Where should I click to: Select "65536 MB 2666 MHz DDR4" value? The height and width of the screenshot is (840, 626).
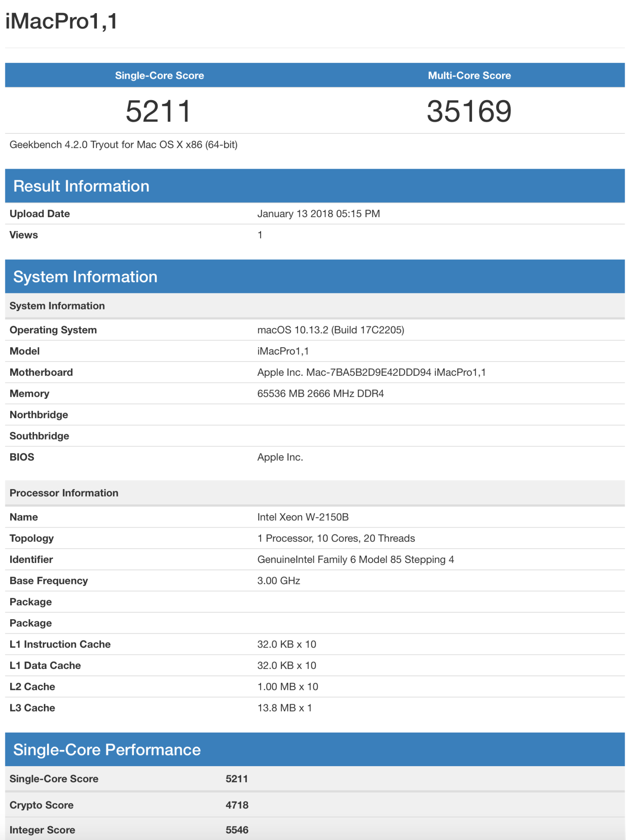point(321,394)
